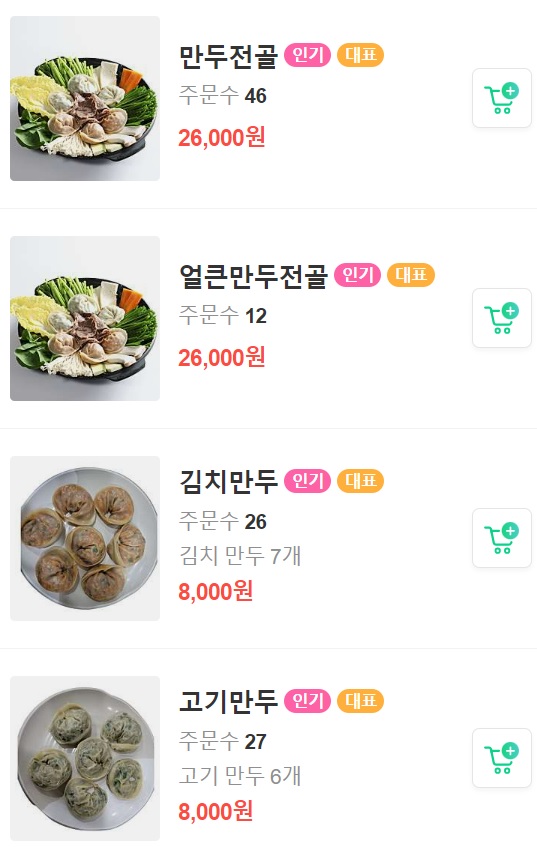This screenshot has width=537, height=854.
Task: Click the 인기 badge next to 만두전골
Action: [x=307, y=55]
